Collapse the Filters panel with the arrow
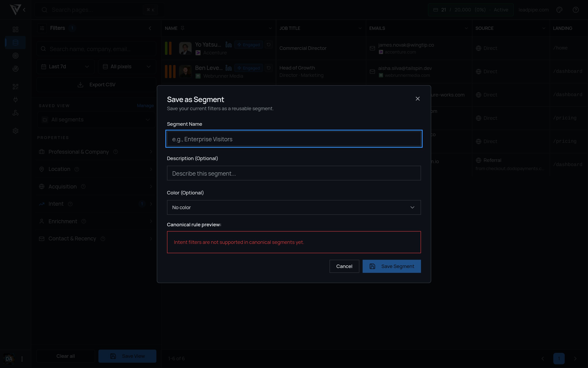588x368 pixels. [150, 28]
